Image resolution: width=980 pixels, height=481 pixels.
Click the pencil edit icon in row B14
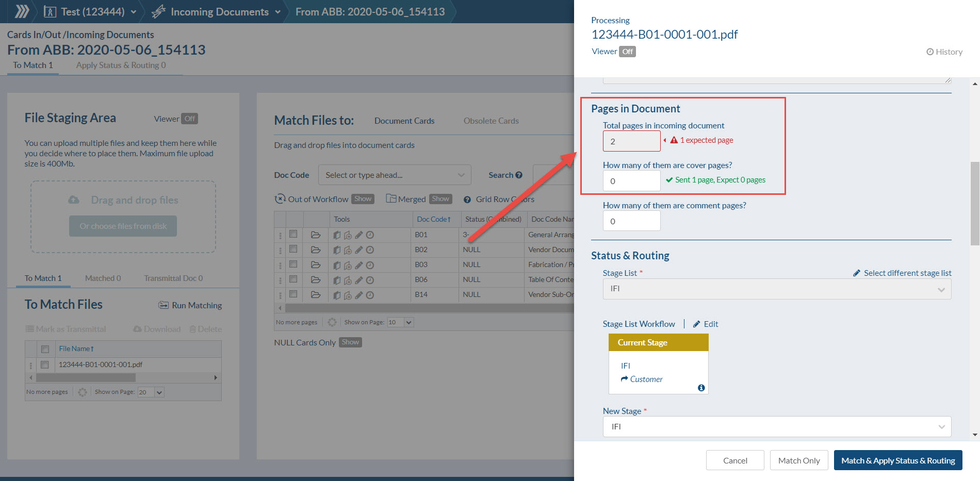point(359,294)
